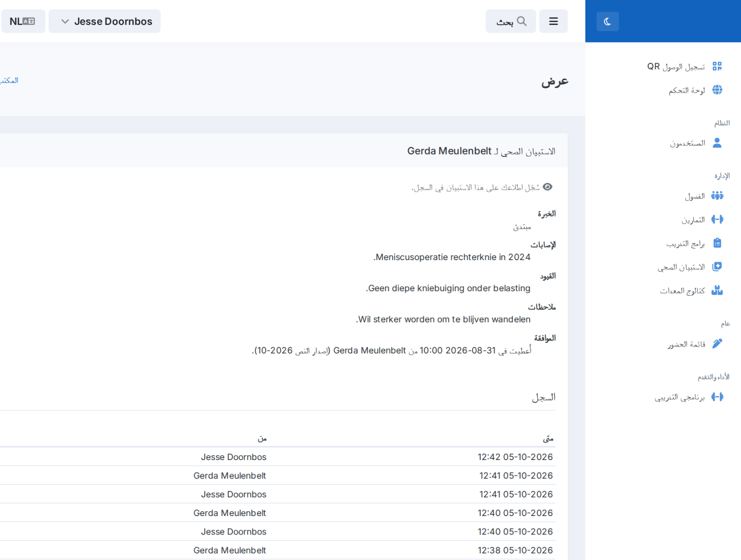741x560 pixels.
Task: Click the Meniscusoperatie rechterknie in 2024 text
Action: (x=452, y=257)
